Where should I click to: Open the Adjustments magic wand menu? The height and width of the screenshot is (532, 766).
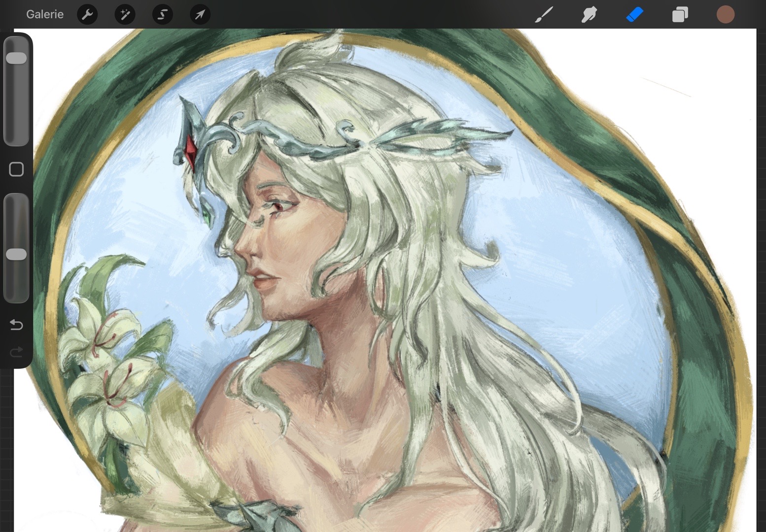tap(125, 15)
